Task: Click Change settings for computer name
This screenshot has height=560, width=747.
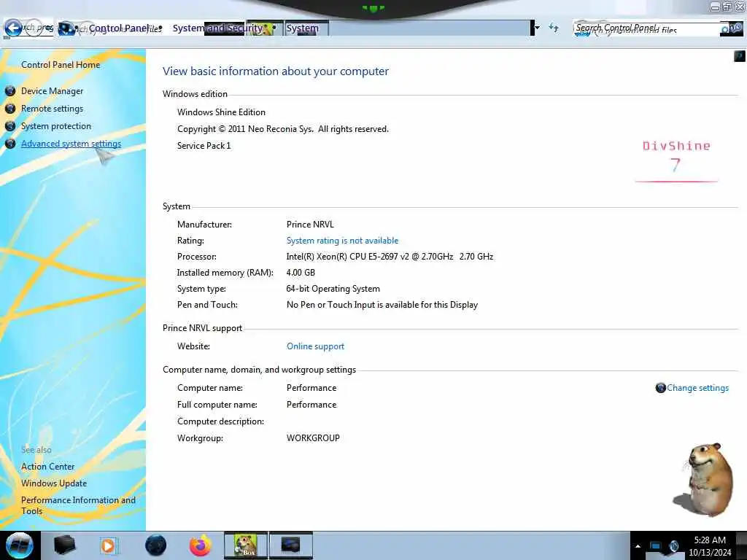Action: point(697,388)
